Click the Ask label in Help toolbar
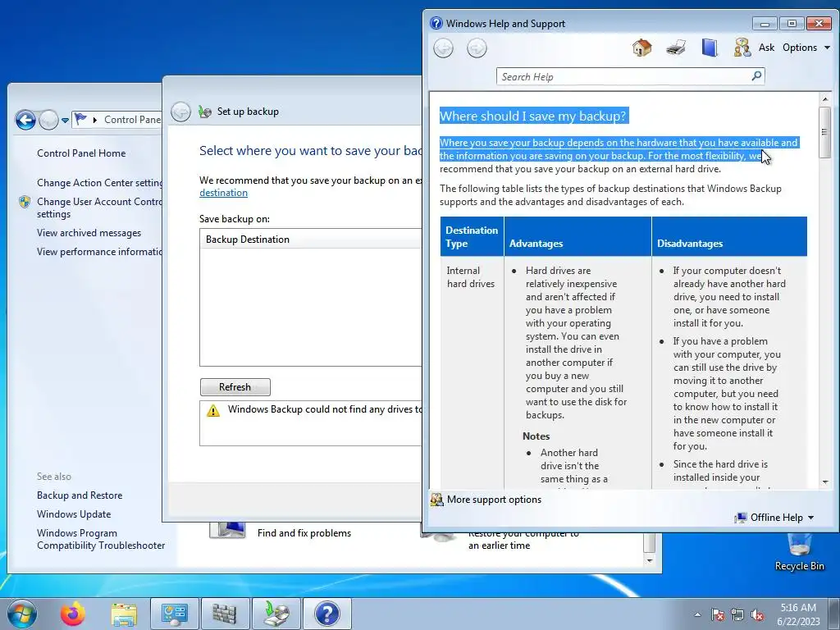This screenshot has width=840, height=630. point(766,48)
